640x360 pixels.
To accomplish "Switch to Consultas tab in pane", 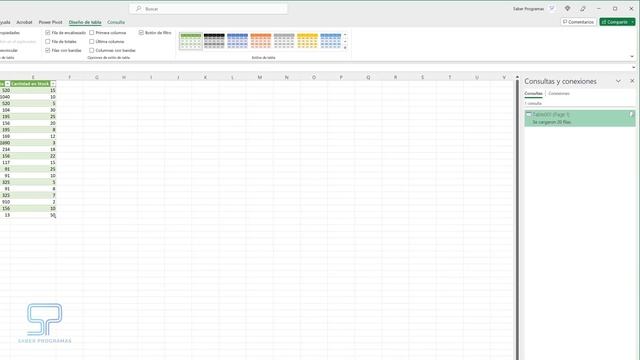I will (533, 93).
